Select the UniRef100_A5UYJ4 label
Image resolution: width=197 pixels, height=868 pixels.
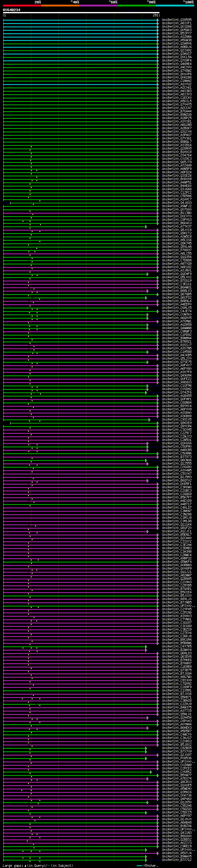176,853
